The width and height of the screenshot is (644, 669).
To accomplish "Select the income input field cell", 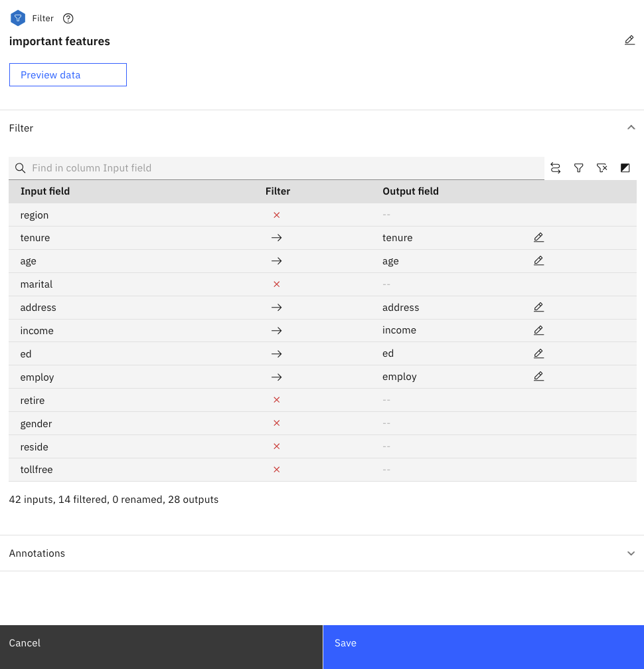I will pyautogui.click(x=37, y=331).
